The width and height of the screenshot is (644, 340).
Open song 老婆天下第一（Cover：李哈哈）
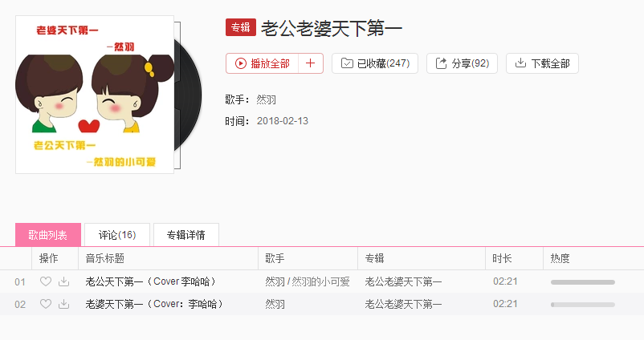click(154, 305)
